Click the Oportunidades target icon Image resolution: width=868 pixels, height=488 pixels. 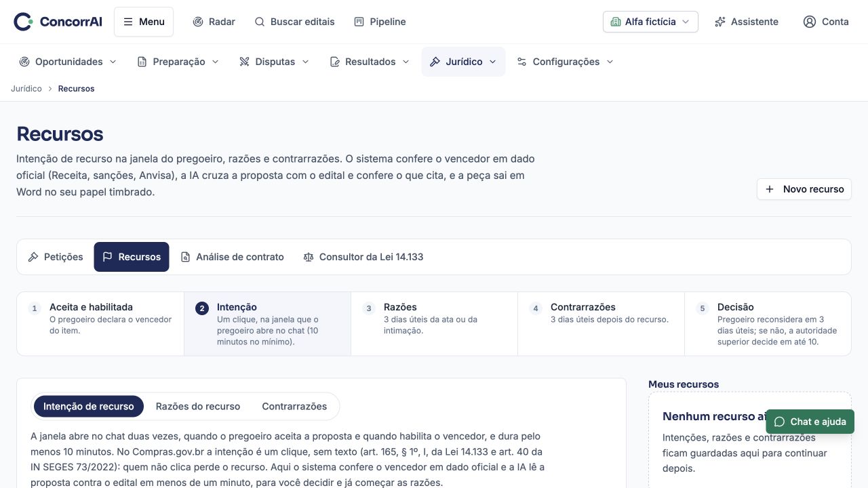(24, 62)
